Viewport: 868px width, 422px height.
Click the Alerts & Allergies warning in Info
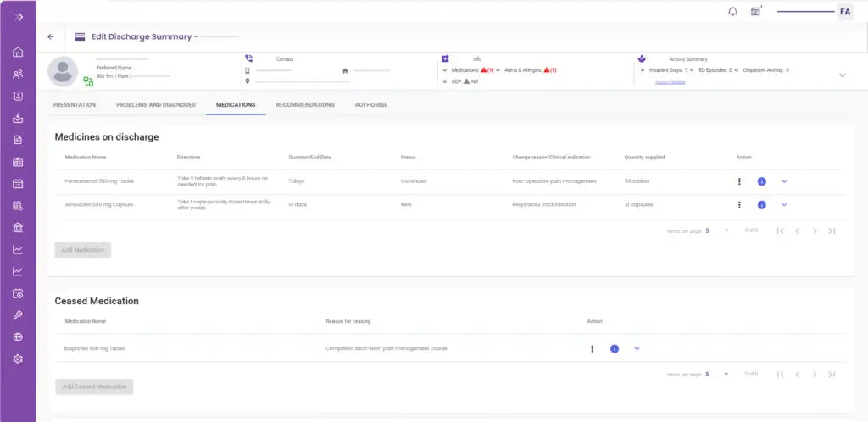tap(549, 70)
